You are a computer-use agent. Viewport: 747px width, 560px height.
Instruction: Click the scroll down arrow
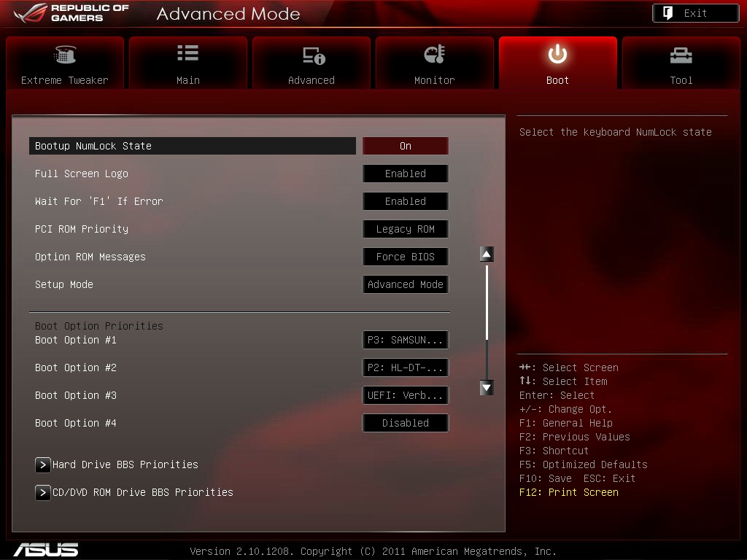coord(487,388)
